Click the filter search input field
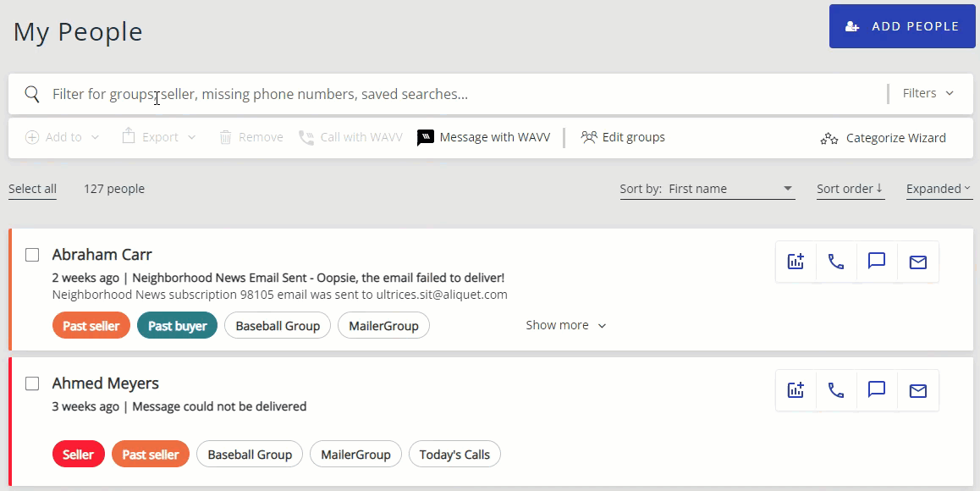Screen dimensions: 980x491 [457, 94]
